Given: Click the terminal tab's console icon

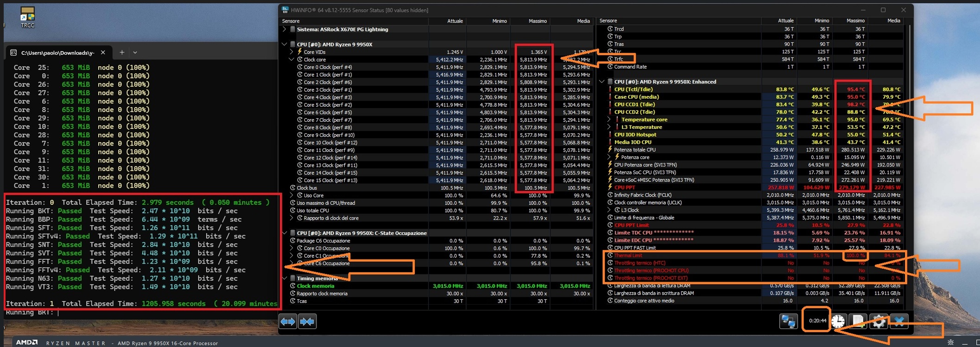Looking at the screenshot, I should [x=13, y=53].
